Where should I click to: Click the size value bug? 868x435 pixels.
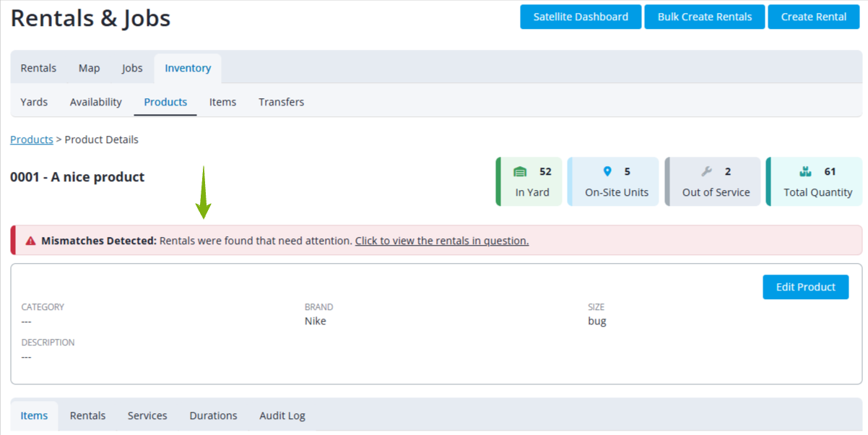point(597,321)
